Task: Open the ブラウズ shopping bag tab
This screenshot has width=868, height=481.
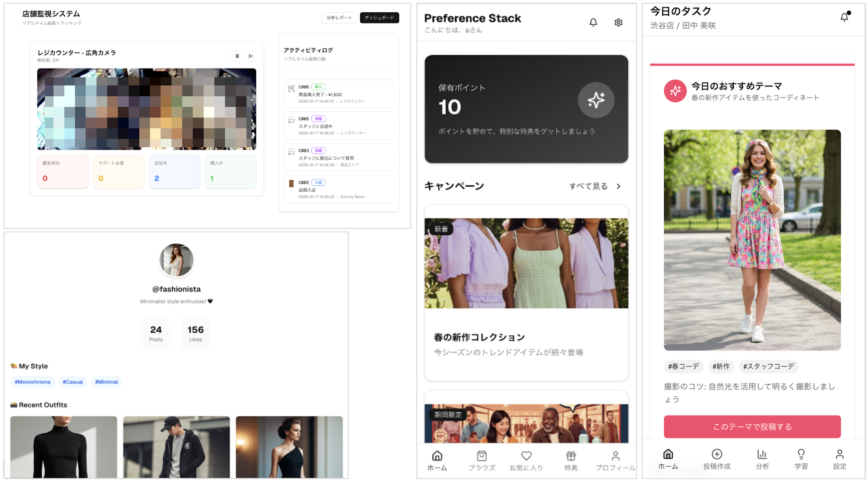Action: pyautogui.click(x=482, y=460)
